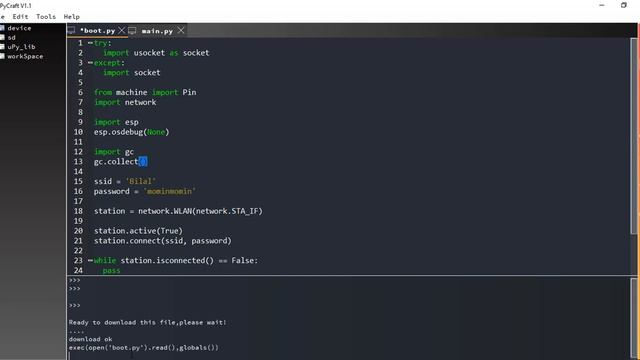Click on 'esp.osdebug(None)' line

[131, 132]
